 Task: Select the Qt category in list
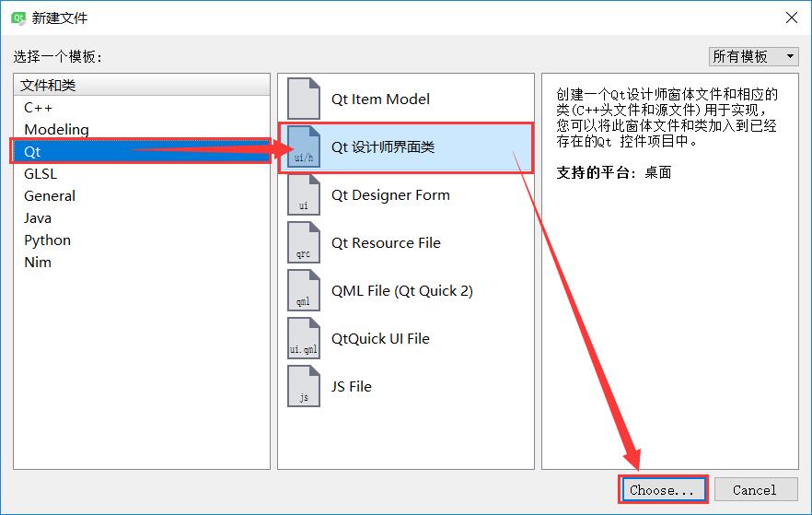click(x=33, y=151)
